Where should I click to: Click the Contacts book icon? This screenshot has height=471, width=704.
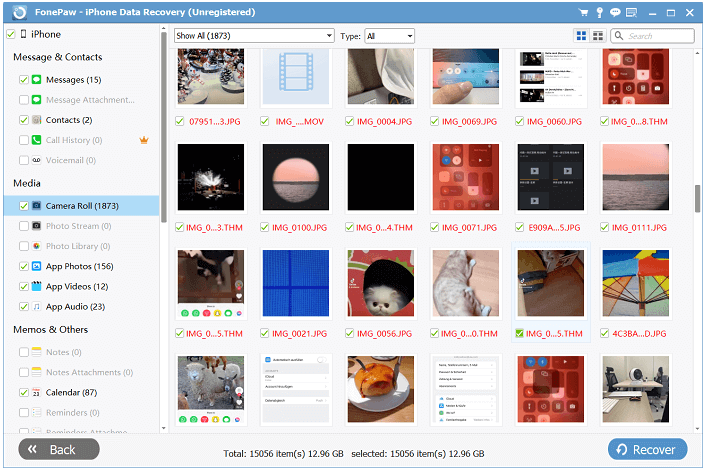[x=37, y=120]
